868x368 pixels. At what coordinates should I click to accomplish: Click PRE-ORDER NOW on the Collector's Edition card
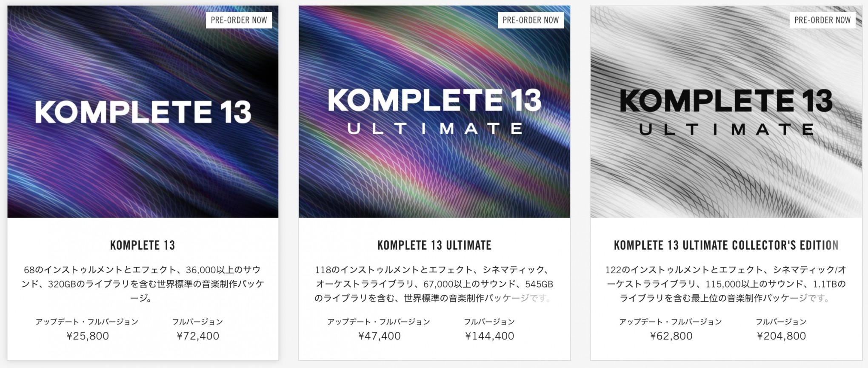click(822, 20)
